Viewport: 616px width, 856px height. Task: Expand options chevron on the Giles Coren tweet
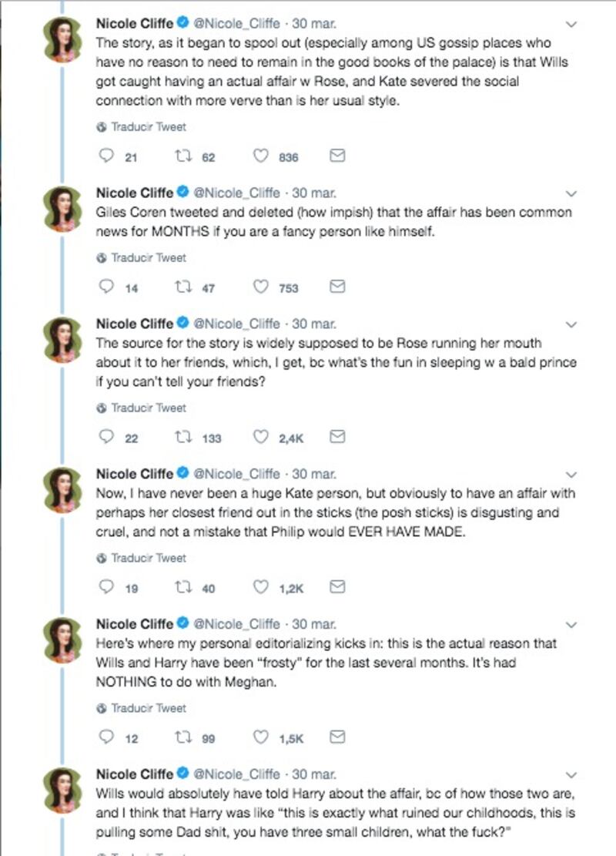(571, 194)
